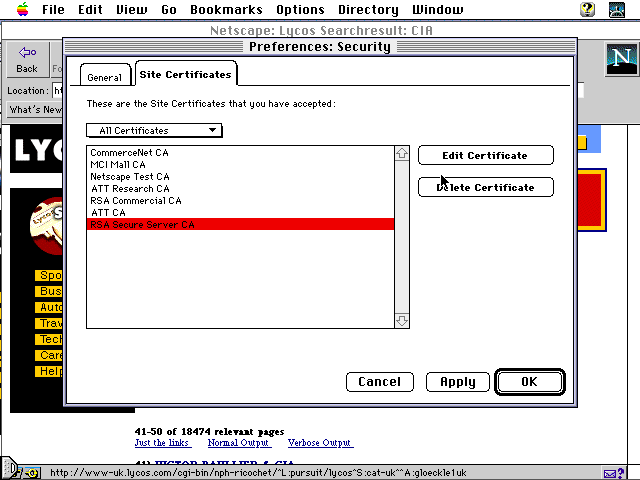Click the Back button in Netscape toolbar
Viewport: 640px width, 480px height.
pos(27,60)
